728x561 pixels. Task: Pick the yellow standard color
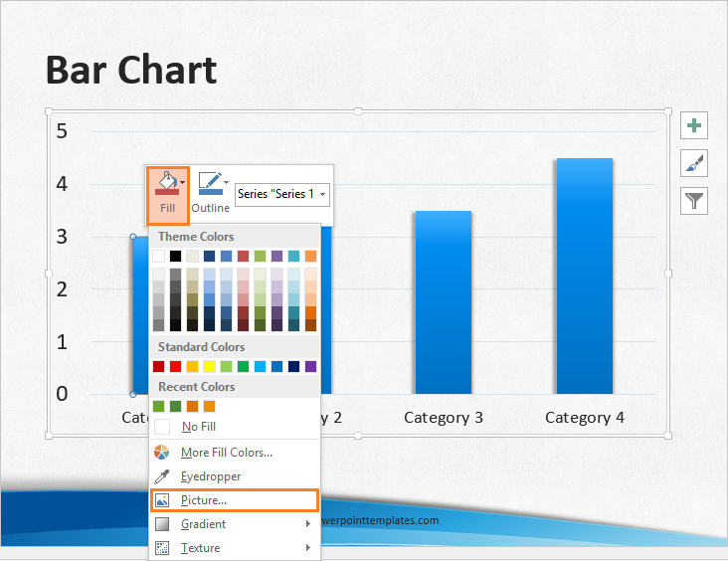[x=210, y=366]
